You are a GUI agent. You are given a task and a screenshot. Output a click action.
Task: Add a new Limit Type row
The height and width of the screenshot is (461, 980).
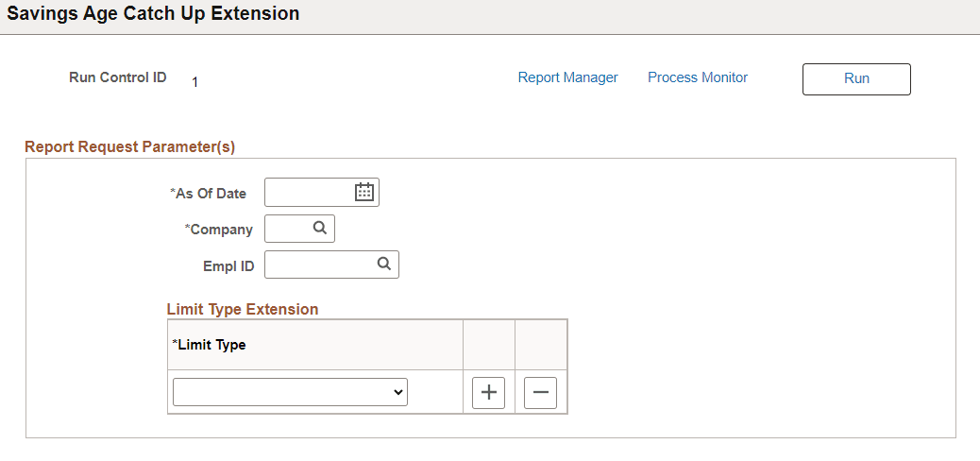tap(488, 393)
